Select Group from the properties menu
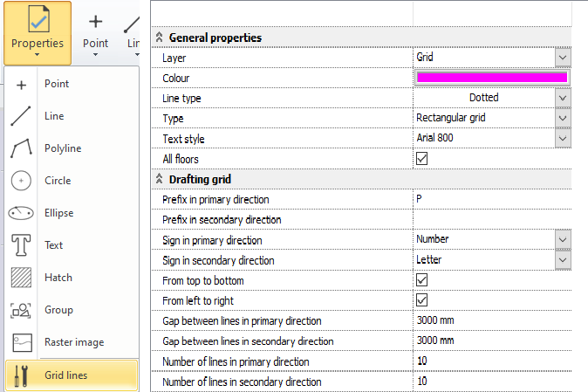Viewport: 588px width, 392px height. point(58,310)
